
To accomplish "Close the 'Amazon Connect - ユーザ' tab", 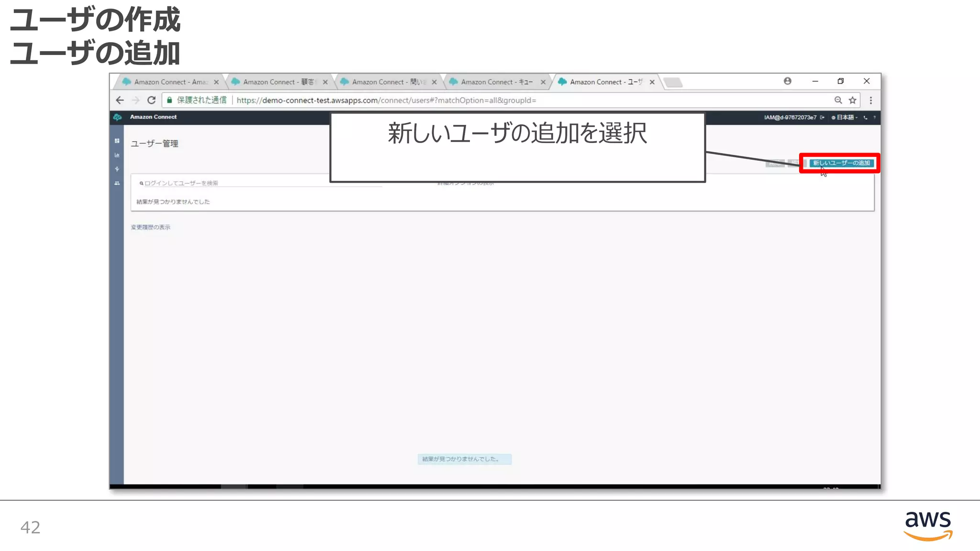I will click(x=652, y=82).
